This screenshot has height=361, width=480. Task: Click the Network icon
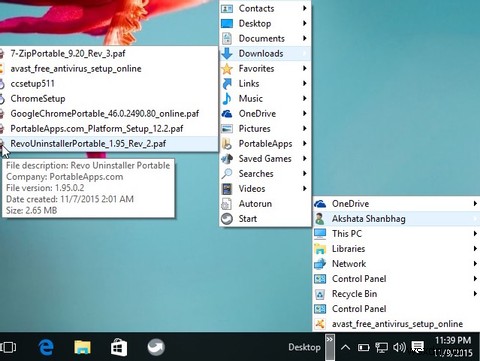(320, 264)
